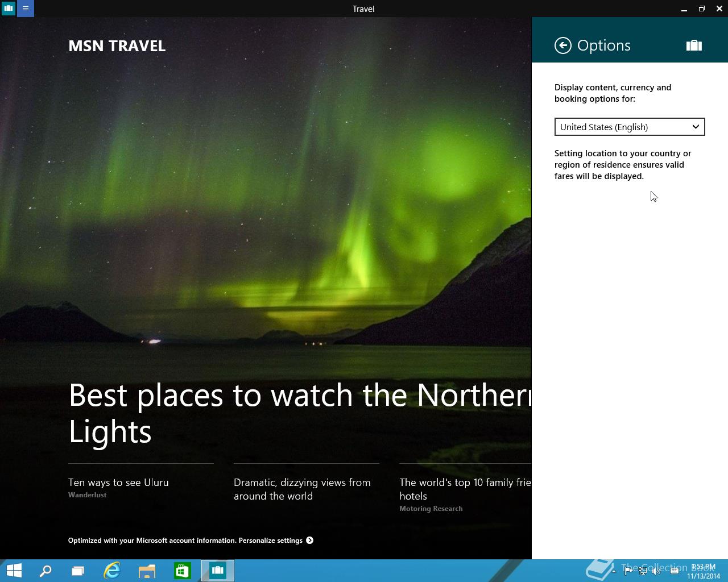
Task: Minimize the Travel window
Action: (x=684, y=9)
